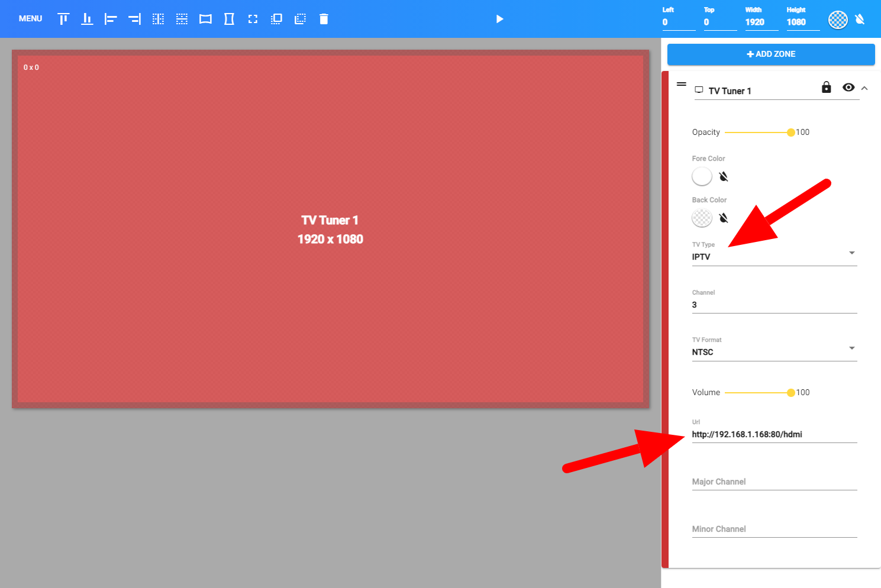
Task: Hide TV Tuner 1 using eye icon
Action: click(848, 88)
